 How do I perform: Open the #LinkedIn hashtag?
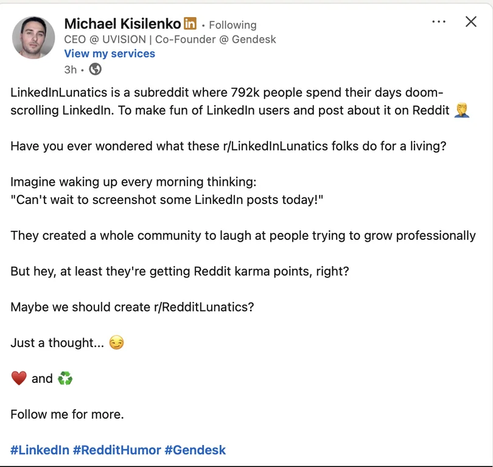(x=40, y=450)
